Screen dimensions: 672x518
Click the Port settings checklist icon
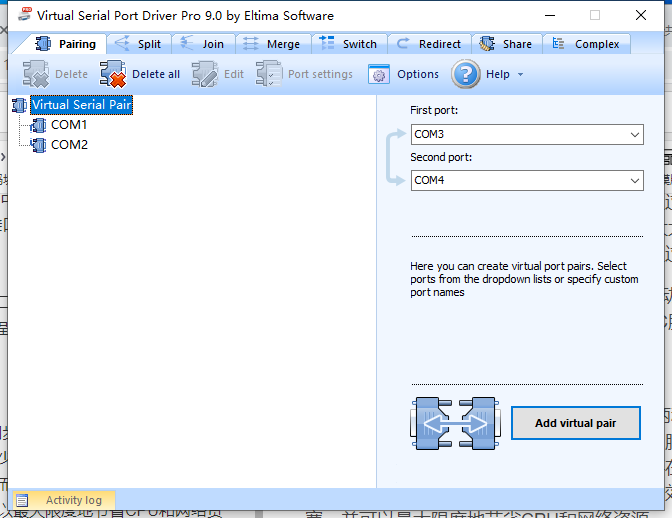[x=269, y=74]
